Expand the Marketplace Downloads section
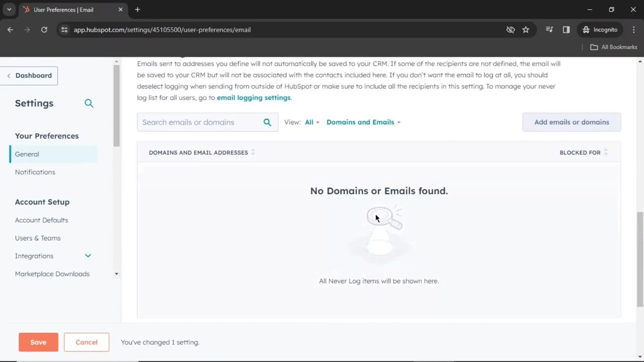 [x=116, y=274]
